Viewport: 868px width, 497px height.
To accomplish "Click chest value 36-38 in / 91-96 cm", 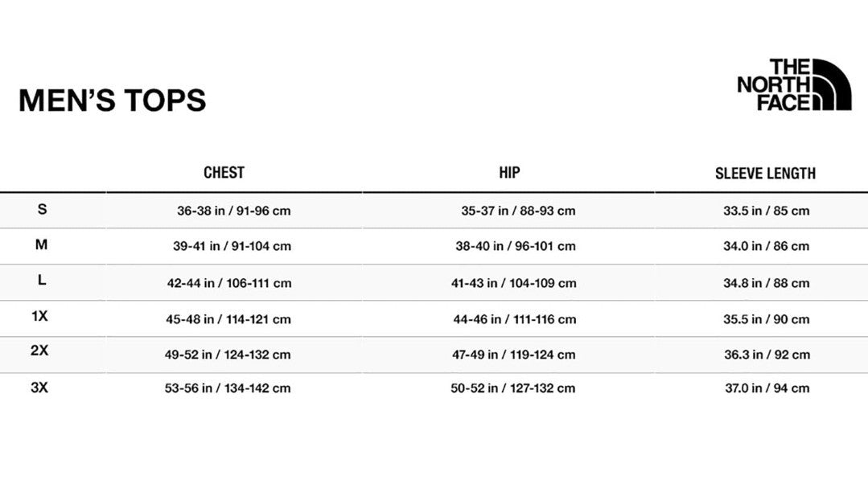I will tap(233, 211).
